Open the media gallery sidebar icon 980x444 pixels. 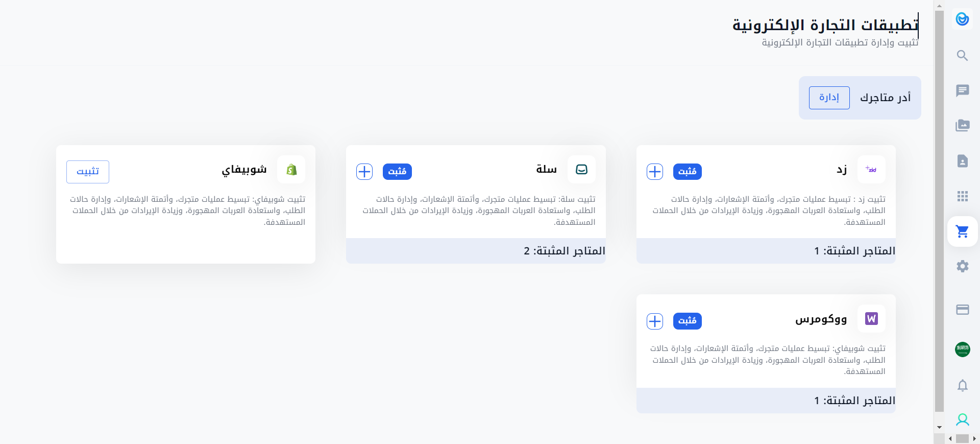[x=962, y=125]
